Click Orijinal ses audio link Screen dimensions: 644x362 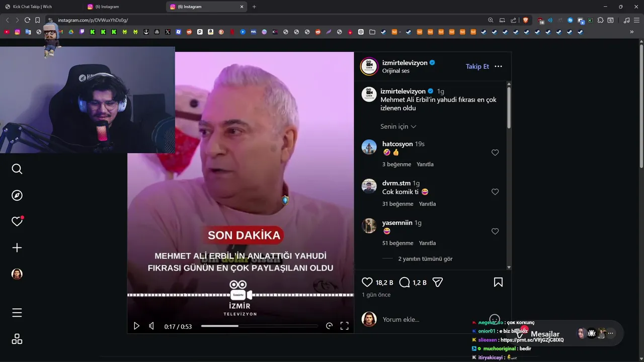click(x=396, y=71)
